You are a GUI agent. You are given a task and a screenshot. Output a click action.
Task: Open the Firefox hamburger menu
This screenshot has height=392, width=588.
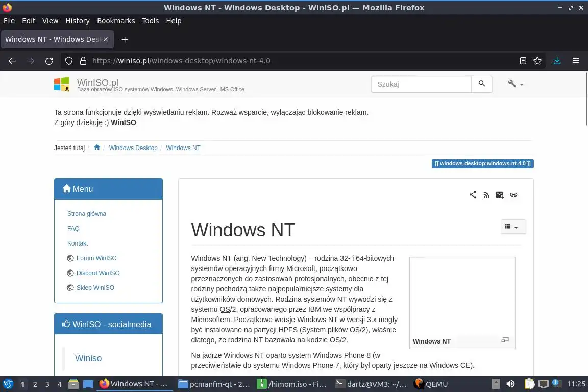click(576, 61)
